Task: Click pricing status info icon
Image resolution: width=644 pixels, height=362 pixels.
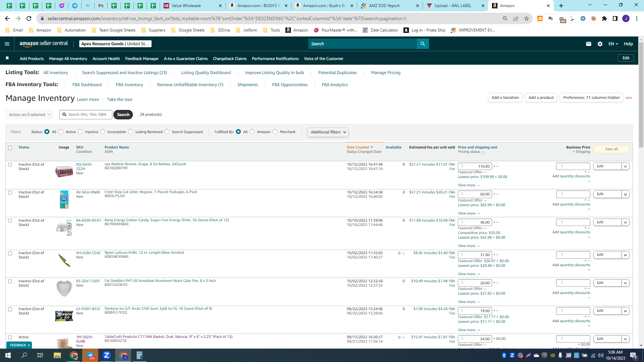Action: pyautogui.click(x=483, y=153)
